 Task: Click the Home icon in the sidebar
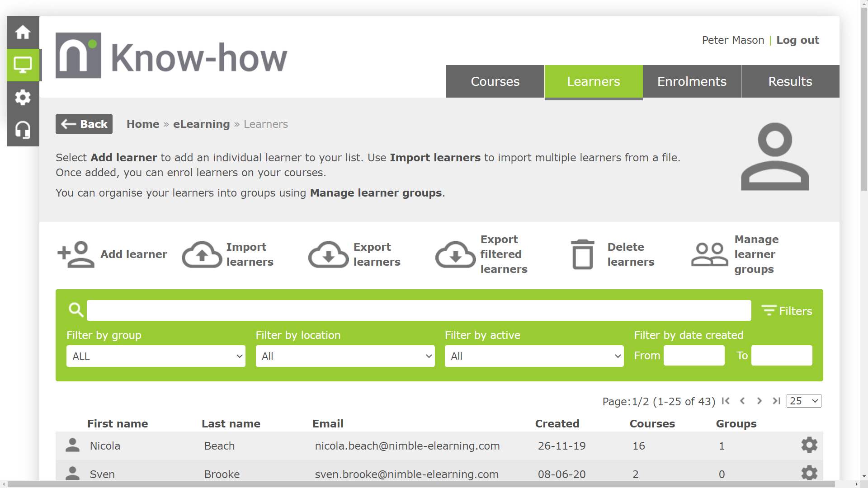23,32
